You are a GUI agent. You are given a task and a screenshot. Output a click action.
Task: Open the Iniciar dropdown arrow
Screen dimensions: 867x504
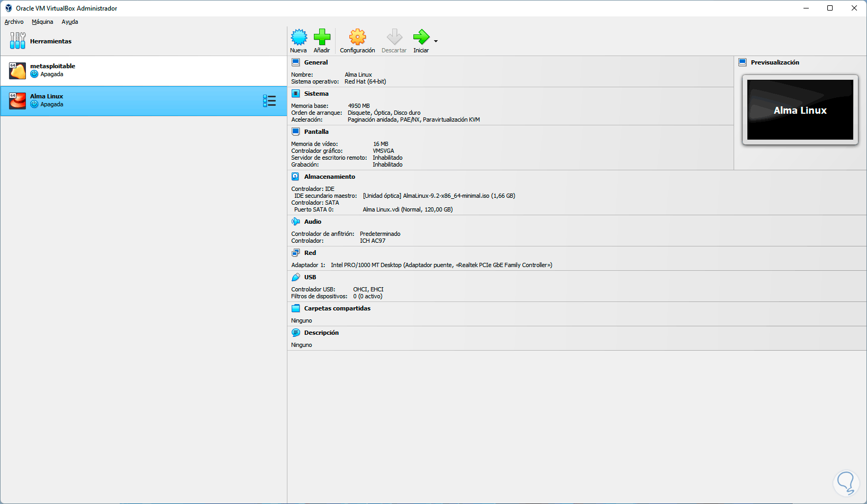436,41
